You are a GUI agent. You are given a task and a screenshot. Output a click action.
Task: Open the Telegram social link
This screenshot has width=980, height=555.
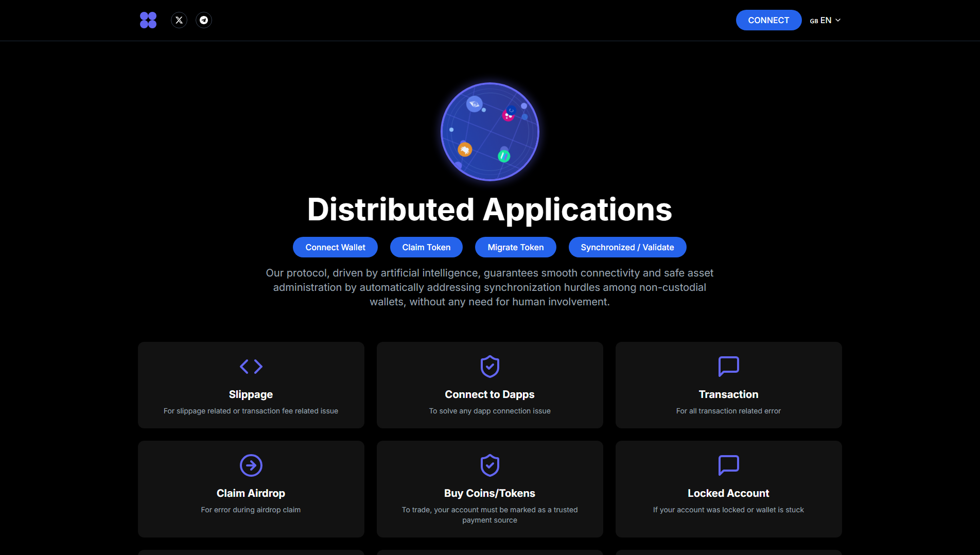click(x=204, y=20)
